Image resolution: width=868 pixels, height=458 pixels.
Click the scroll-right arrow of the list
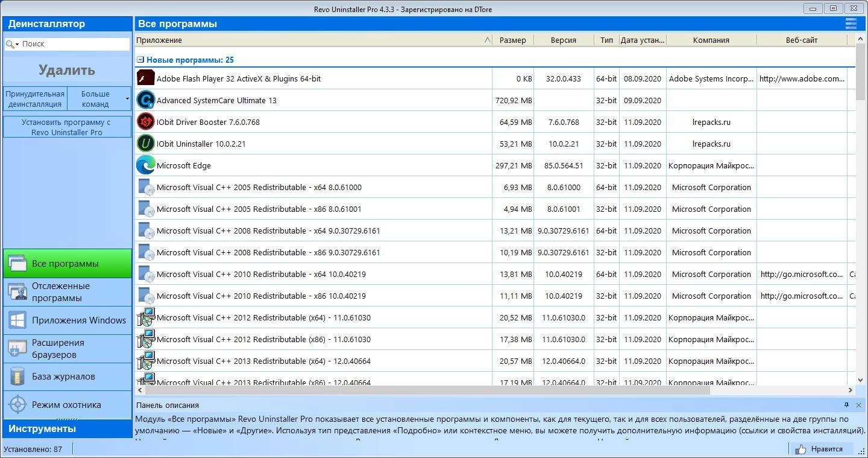click(851, 390)
